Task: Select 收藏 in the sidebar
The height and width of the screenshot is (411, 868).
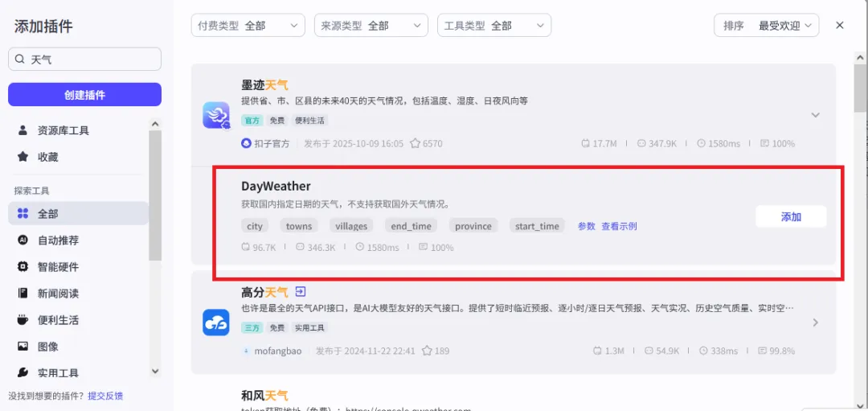Action: point(78,158)
